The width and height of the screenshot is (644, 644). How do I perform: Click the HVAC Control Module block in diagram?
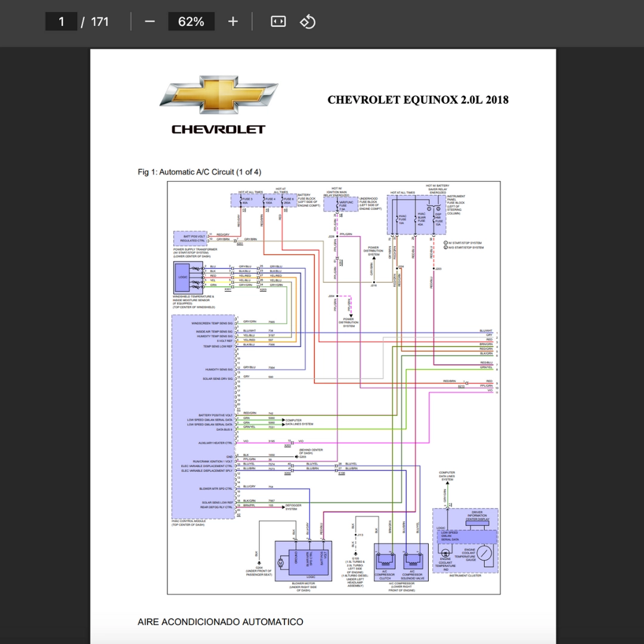[x=203, y=417]
